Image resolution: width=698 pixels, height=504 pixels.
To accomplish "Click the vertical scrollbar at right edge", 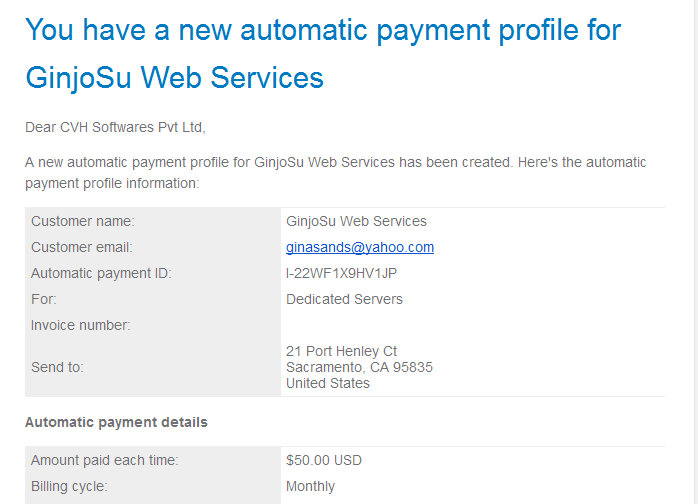I will pyautogui.click(x=695, y=252).
